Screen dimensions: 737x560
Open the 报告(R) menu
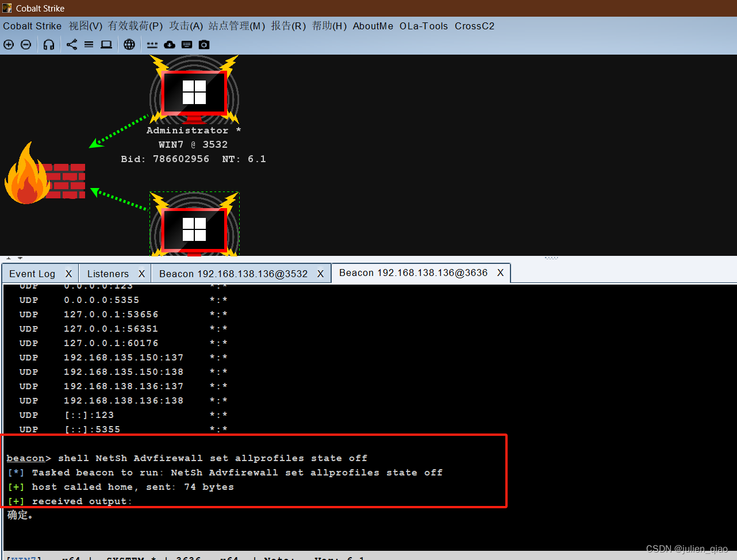(289, 26)
